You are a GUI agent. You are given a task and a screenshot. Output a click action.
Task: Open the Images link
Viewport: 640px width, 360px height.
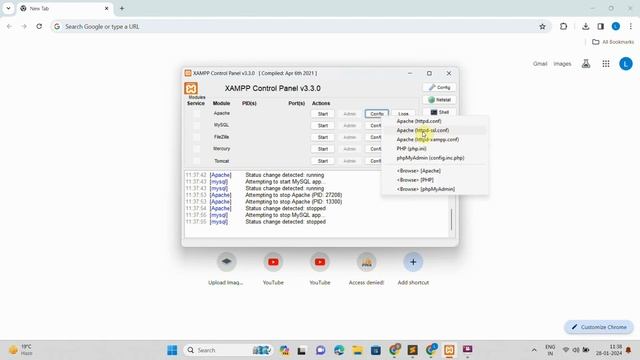(562, 64)
